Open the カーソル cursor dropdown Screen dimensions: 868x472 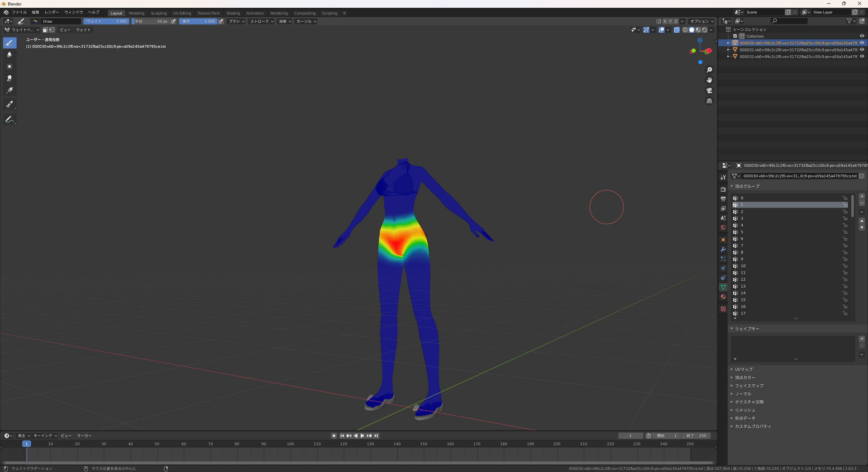point(306,21)
